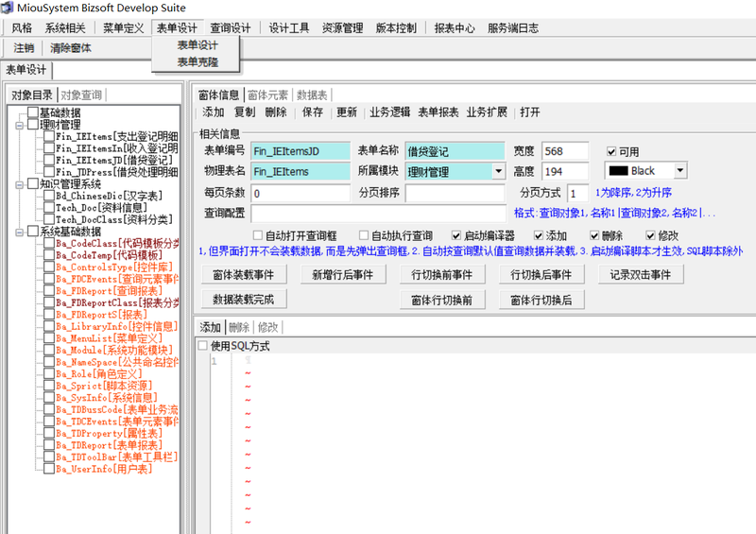This screenshot has width=756, height=534.
Task: Click 添加 in the form toolbar
Action: [x=214, y=112]
